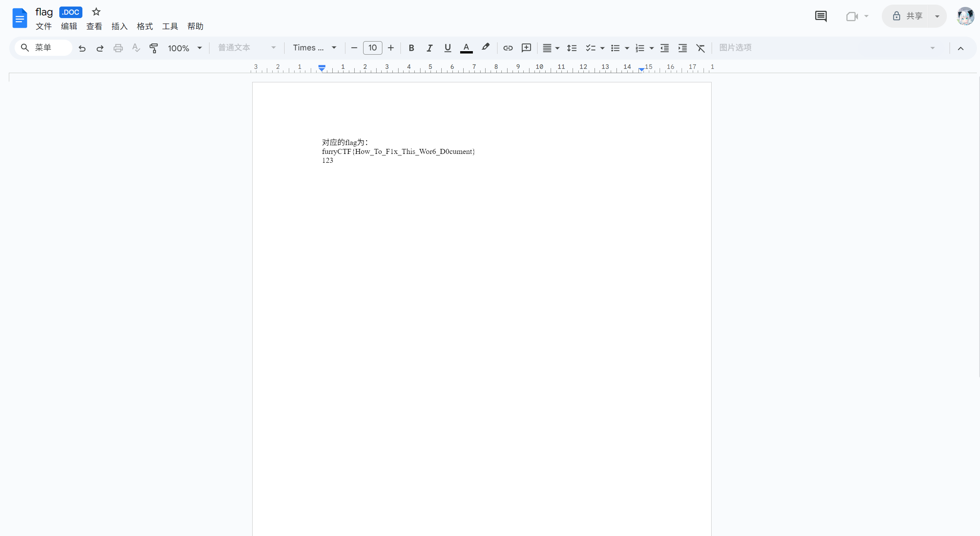
Task: Open the 插入 menu
Action: pyautogui.click(x=119, y=27)
